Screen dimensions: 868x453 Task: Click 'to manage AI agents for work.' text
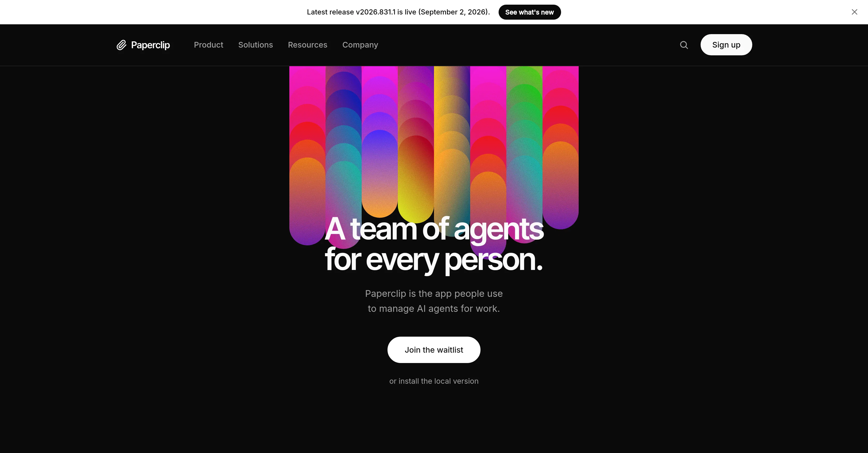pos(434,309)
